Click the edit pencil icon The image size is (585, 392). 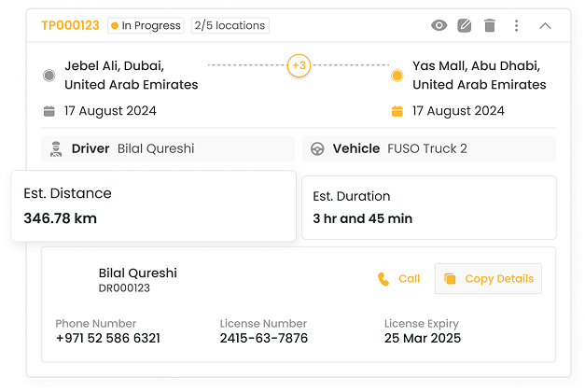465,26
